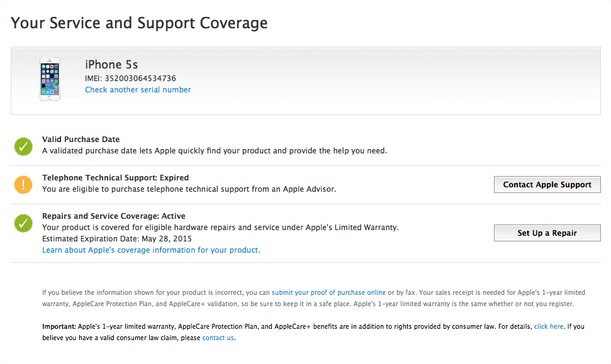Click green checkmark icon beside Repairs and Service Coverage

[x=23, y=223]
